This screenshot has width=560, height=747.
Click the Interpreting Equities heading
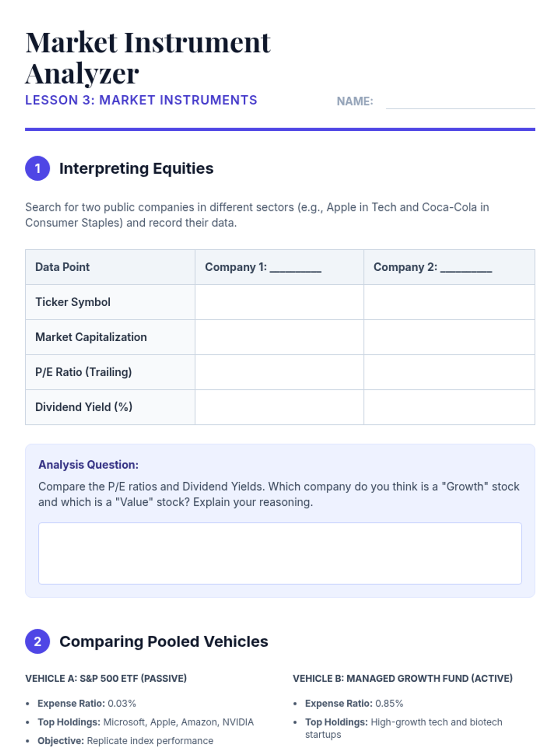(x=136, y=168)
